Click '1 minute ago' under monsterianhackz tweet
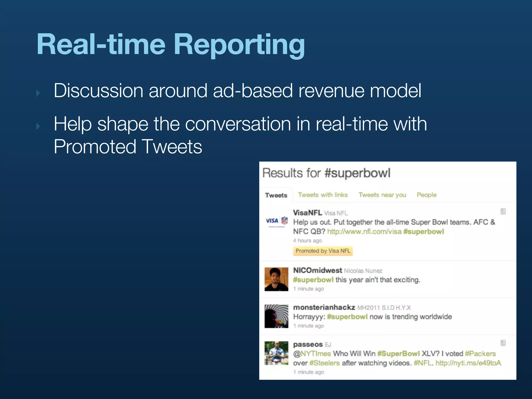532x399 pixels. [309, 326]
